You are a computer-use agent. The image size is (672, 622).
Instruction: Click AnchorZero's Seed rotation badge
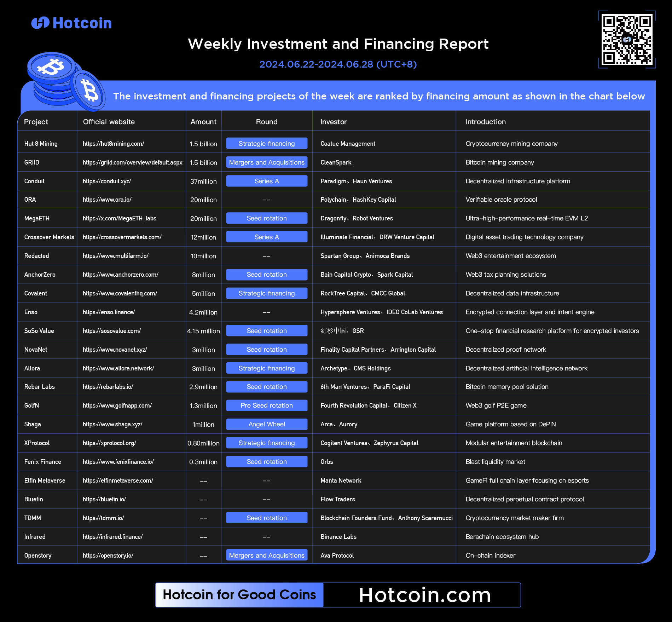(267, 274)
